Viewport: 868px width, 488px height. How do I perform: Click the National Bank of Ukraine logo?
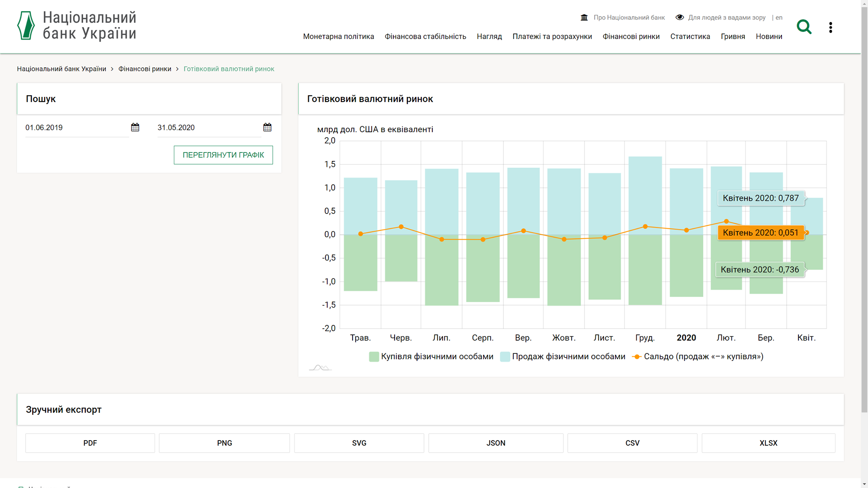pos(77,26)
